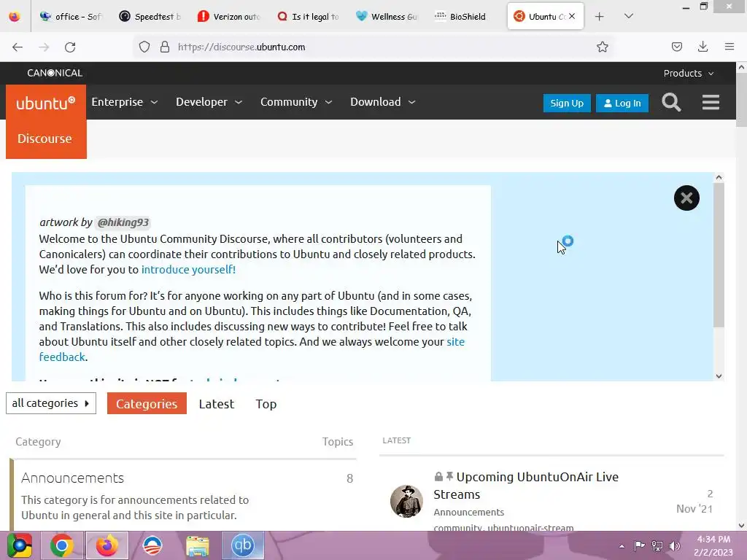Click the page scrollbar down arrow
Screen dimensions: 747x560
[741, 525]
